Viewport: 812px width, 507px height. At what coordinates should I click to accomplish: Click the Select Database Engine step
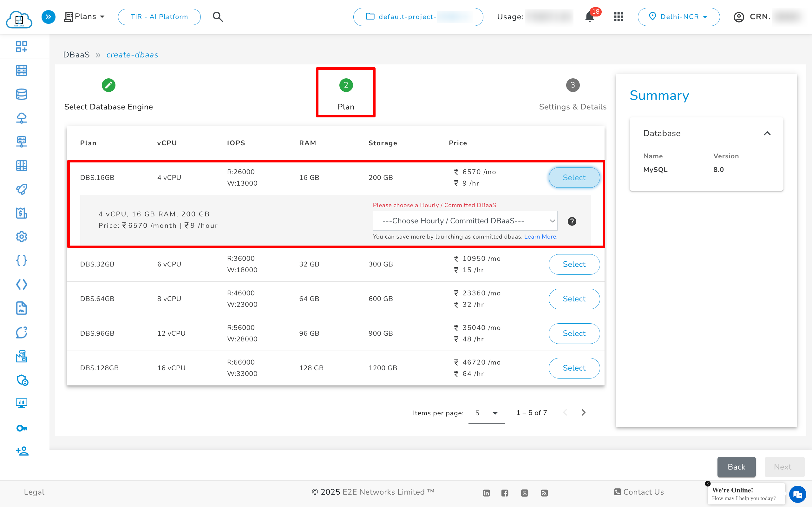108,95
